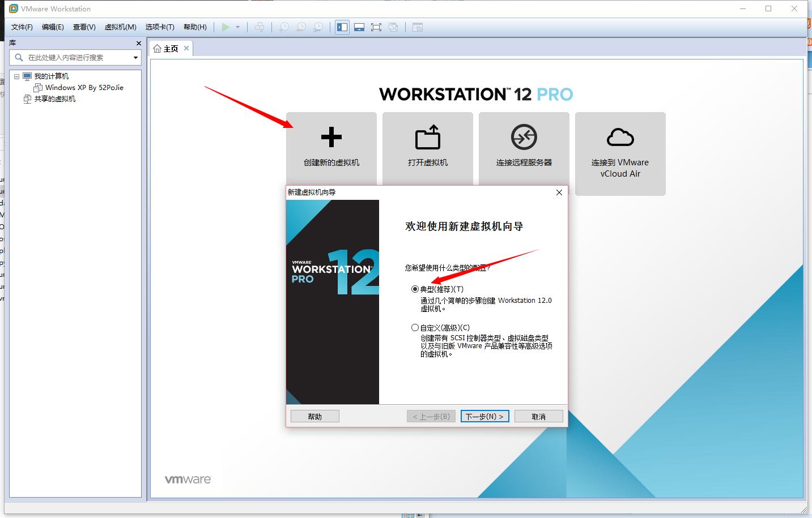The height and width of the screenshot is (518, 812).
Task: Close the 库 library panel
Action: pos(139,43)
